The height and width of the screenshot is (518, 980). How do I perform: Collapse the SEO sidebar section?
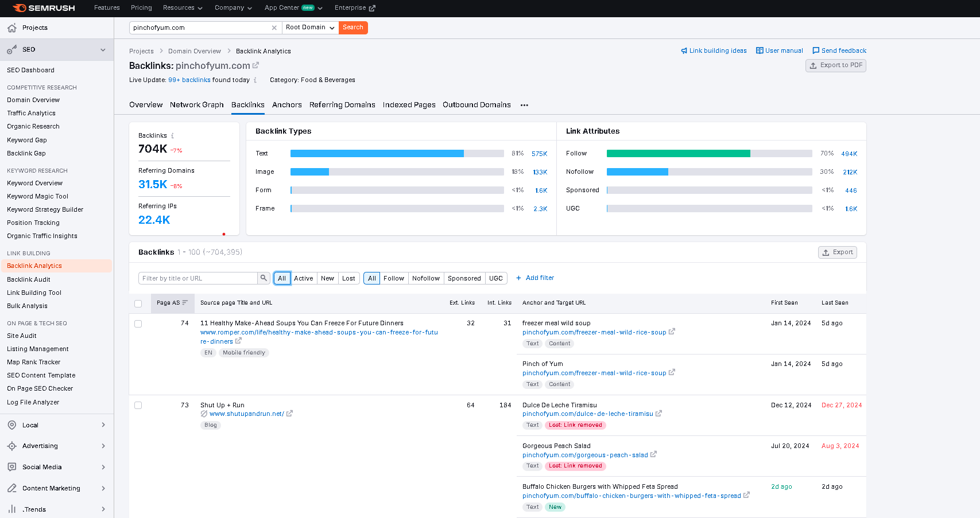(x=103, y=50)
